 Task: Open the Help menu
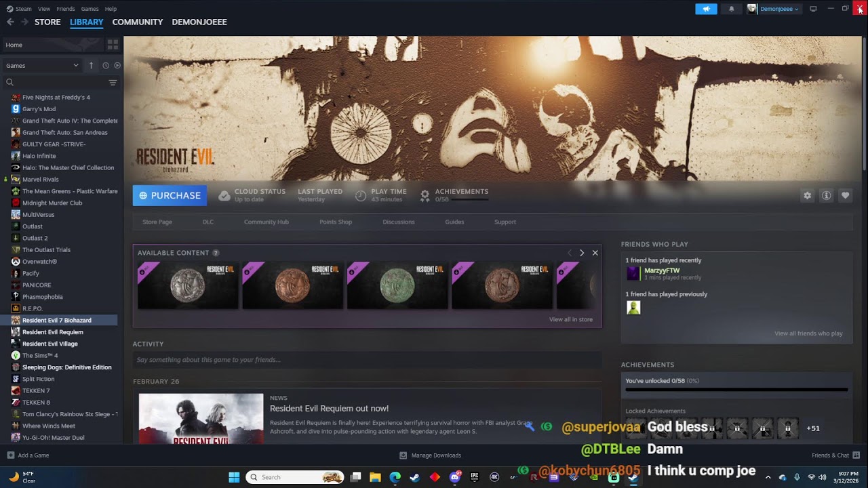point(111,9)
